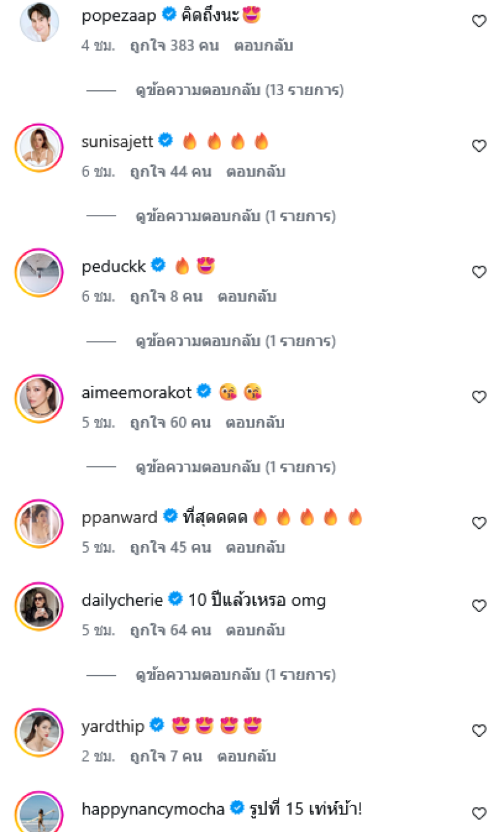504x832 pixels.
Task: Toggle like on dailycherie's comment
Action: coord(479,606)
